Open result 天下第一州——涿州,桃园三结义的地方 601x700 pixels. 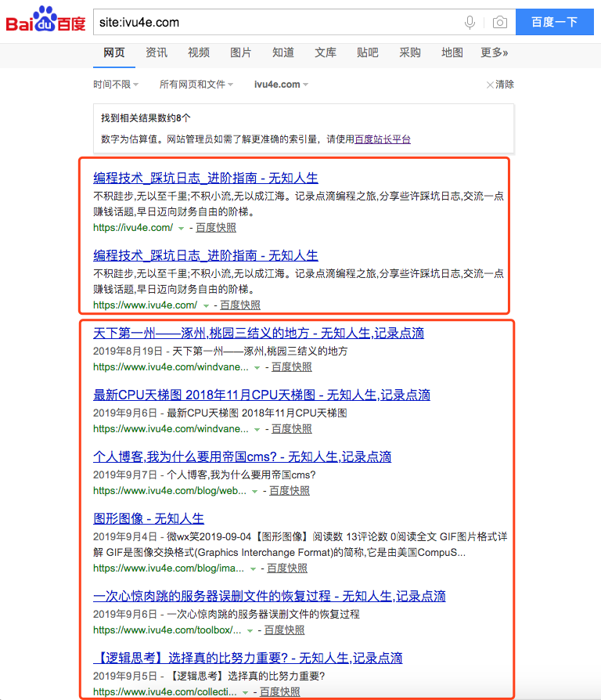coord(258,333)
